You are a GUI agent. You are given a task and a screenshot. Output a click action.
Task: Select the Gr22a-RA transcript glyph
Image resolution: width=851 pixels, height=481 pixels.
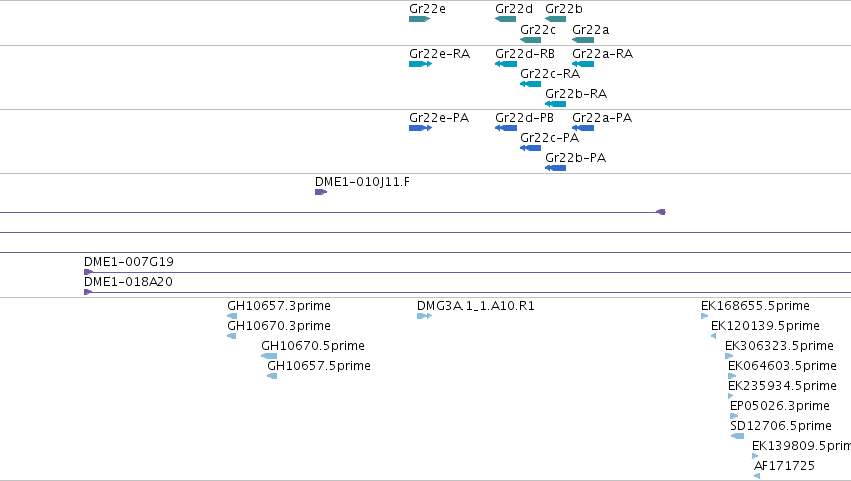[583, 64]
